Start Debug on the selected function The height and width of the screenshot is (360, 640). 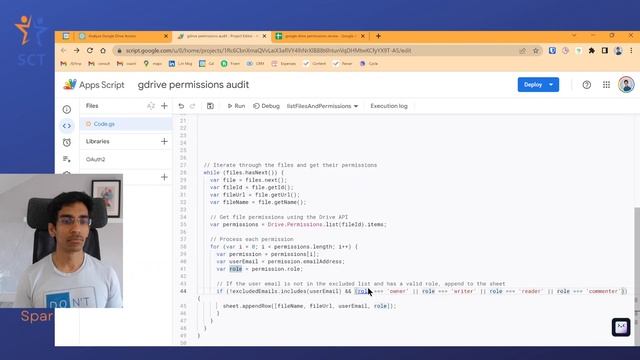point(266,106)
